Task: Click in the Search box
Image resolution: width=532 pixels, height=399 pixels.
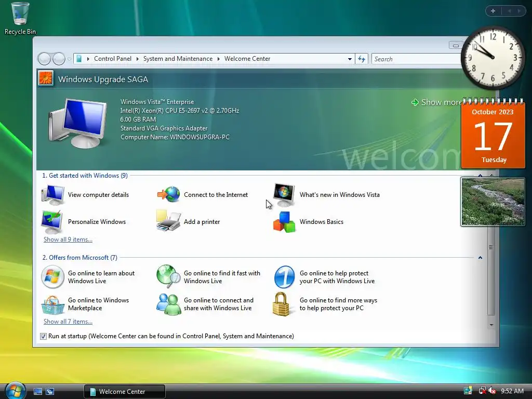Action: click(x=417, y=59)
